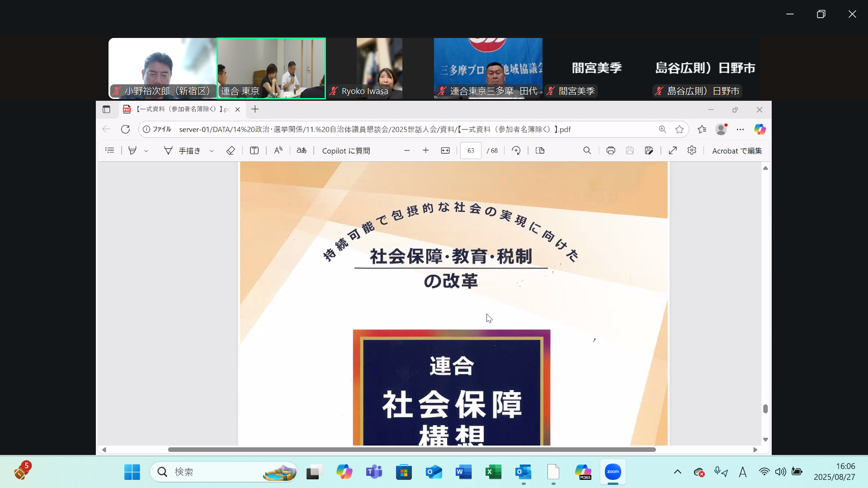Open the browser profile avatar
Screen dimensions: 868x488
[721, 129]
